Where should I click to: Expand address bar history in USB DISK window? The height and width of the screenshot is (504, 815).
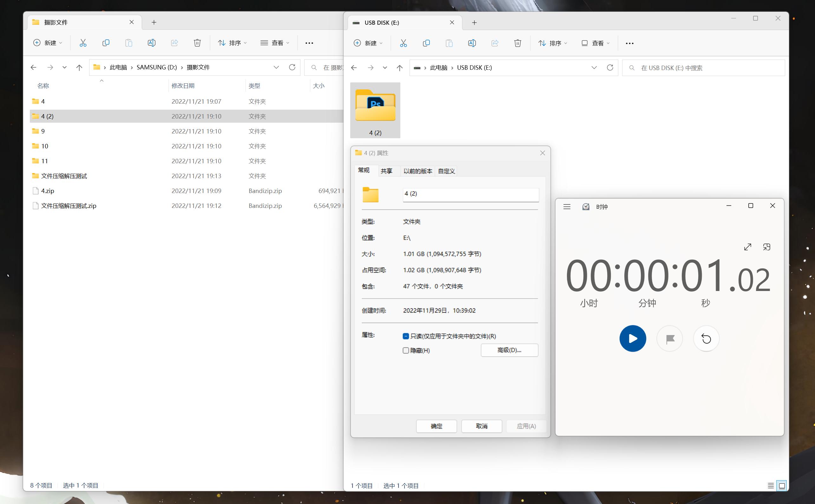594,68
